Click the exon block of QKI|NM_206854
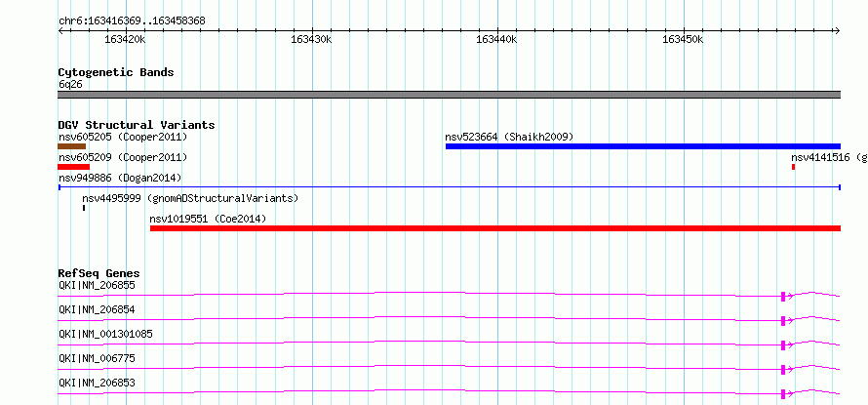This screenshot has width=868, height=405. [783, 321]
